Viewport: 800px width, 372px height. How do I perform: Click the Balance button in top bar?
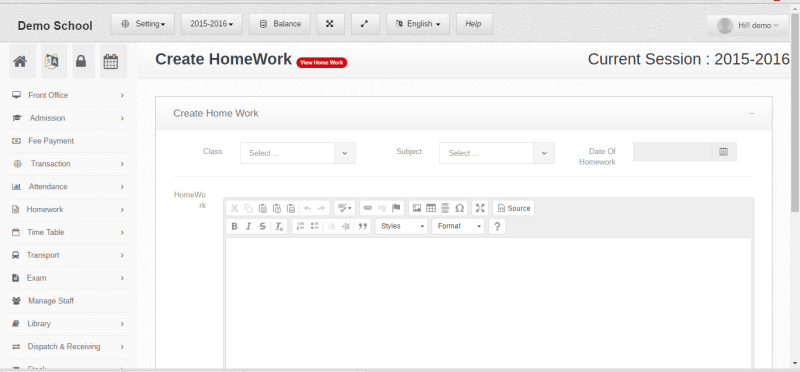[280, 24]
